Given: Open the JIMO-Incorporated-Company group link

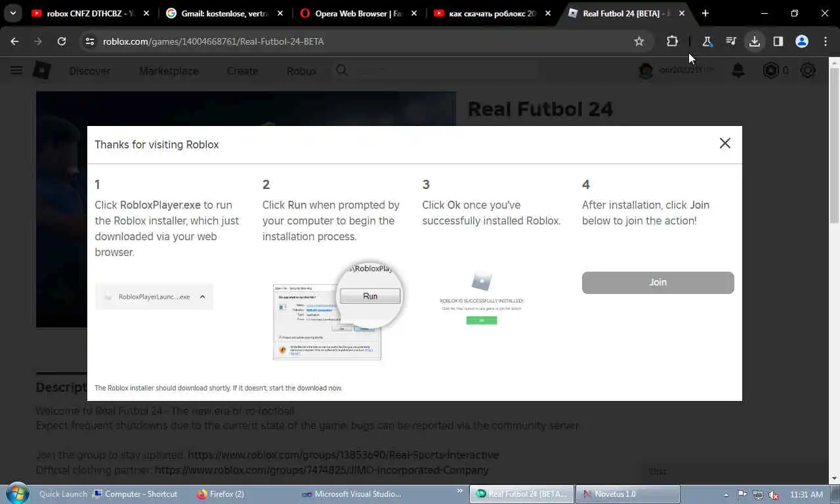Looking at the screenshot, I should click(322, 470).
